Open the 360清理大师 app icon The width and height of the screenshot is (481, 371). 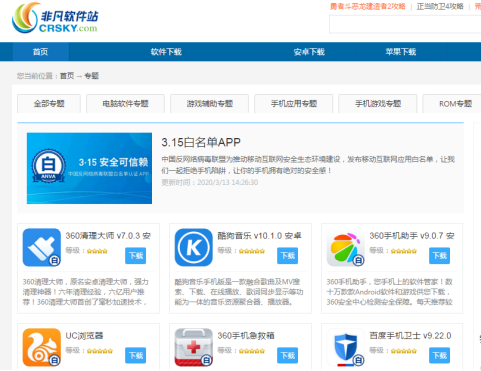point(42,247)
